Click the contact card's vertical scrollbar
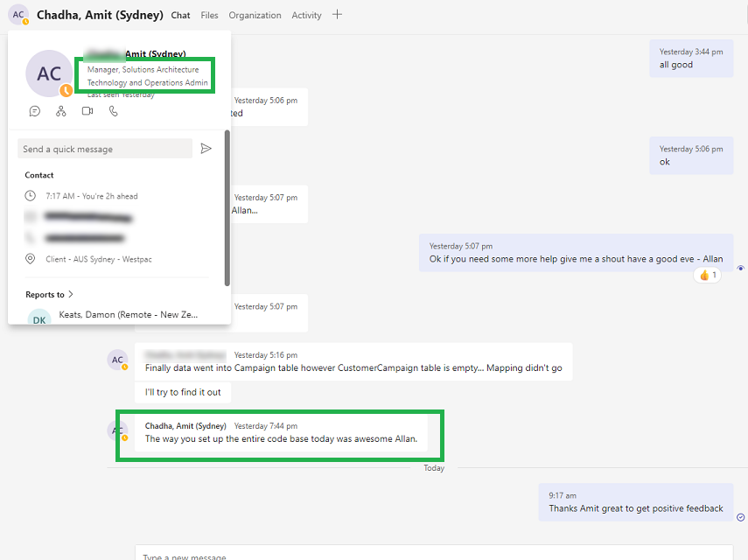 (x=227, y=208)
